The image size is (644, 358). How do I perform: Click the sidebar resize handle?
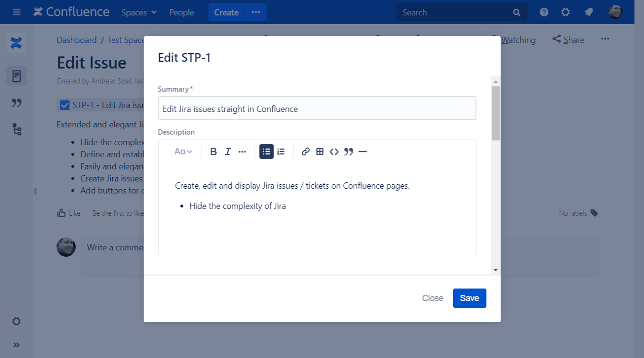(36, 191)
